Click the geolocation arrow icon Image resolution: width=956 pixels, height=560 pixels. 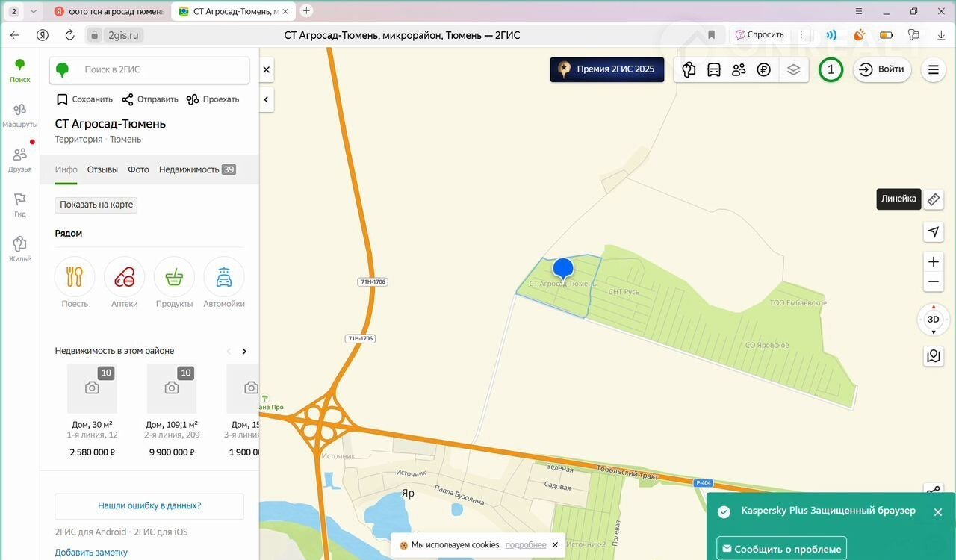(933, 232)
